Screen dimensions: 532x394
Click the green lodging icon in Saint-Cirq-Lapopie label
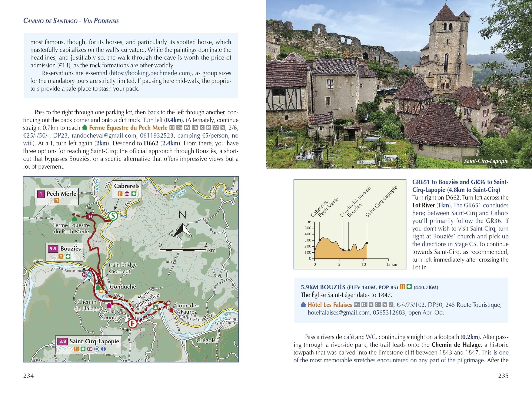click(83, 349)
